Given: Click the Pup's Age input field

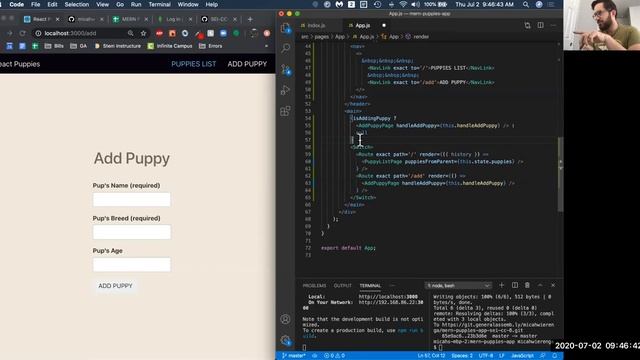Looking at the screenshot, I should 132,264.
